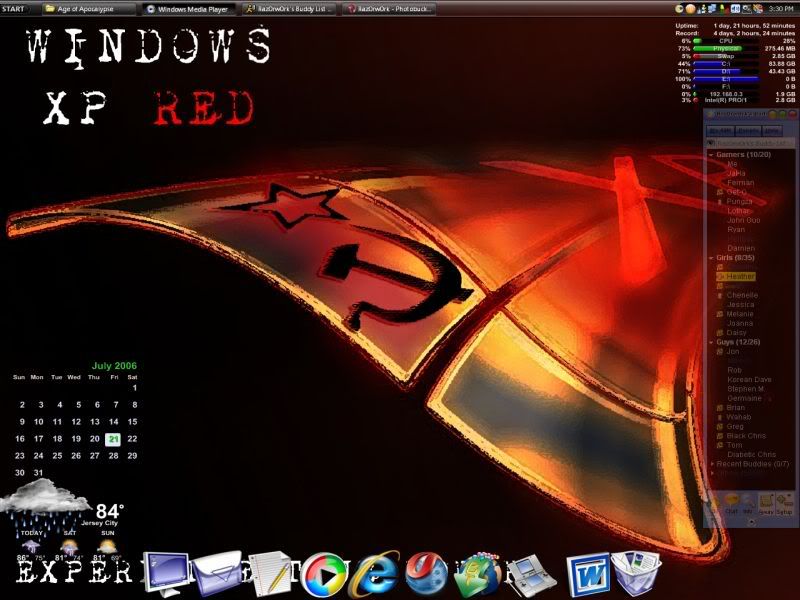The height and width of the screenshot is (600, 800).
Task: Click the CPU usage bar
Action: pyautogui.click(x=726, y=41)
